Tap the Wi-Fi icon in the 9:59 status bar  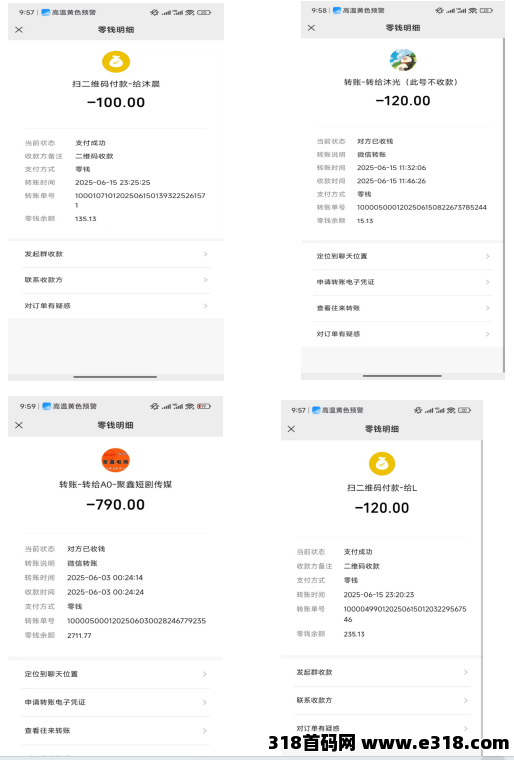pos(190,406)
